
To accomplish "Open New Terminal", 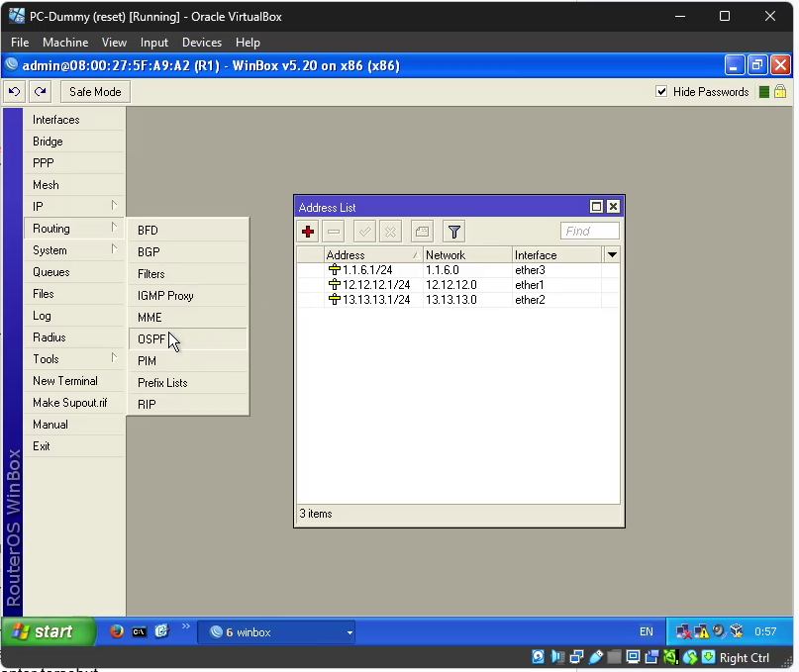I will (74, 381).
